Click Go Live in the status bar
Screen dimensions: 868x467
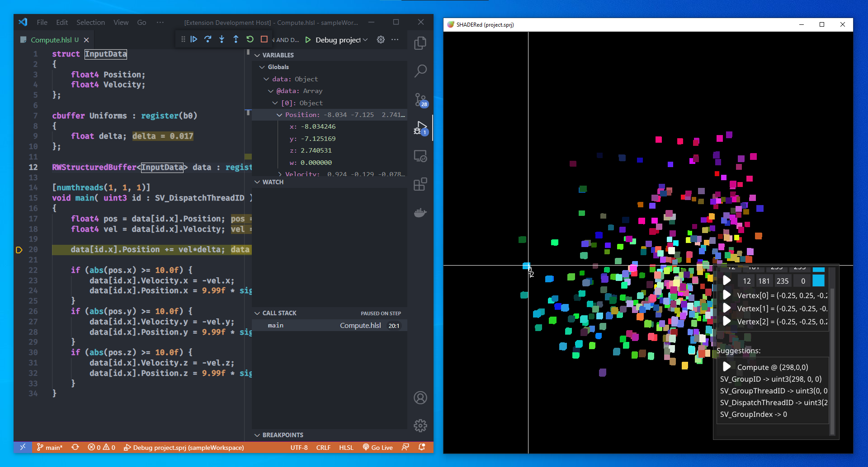(378, 447)
